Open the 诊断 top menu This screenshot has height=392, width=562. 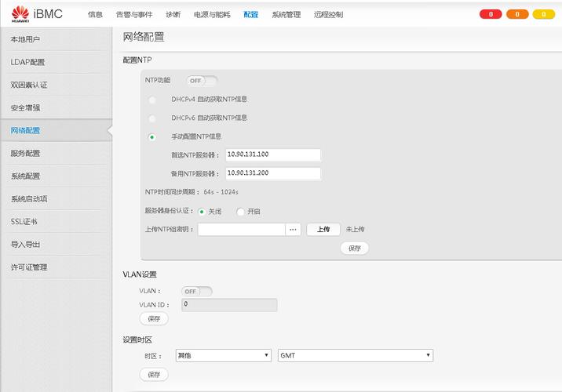pyautogui.click(x=173, y=14)
